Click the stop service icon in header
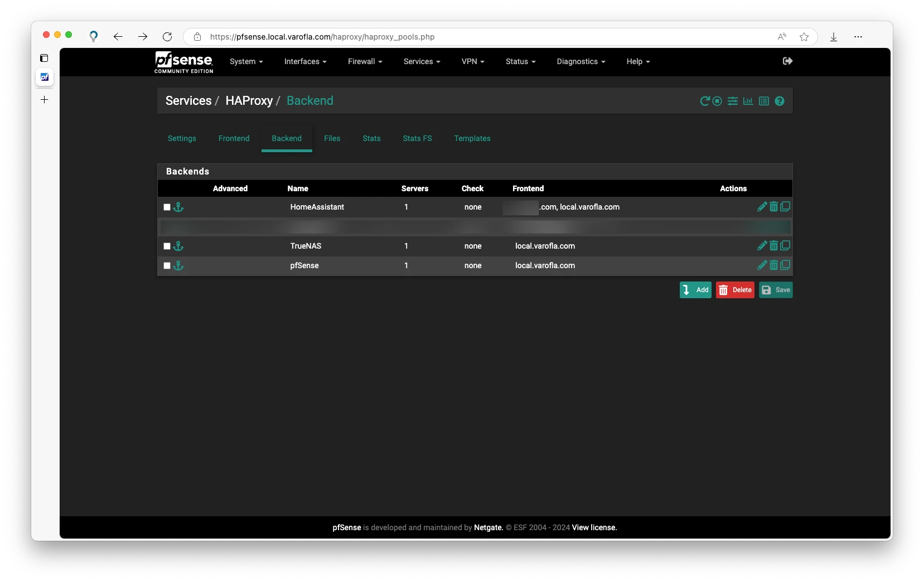The width and height of the screenshot is (924, 582). tap(717, 101)
